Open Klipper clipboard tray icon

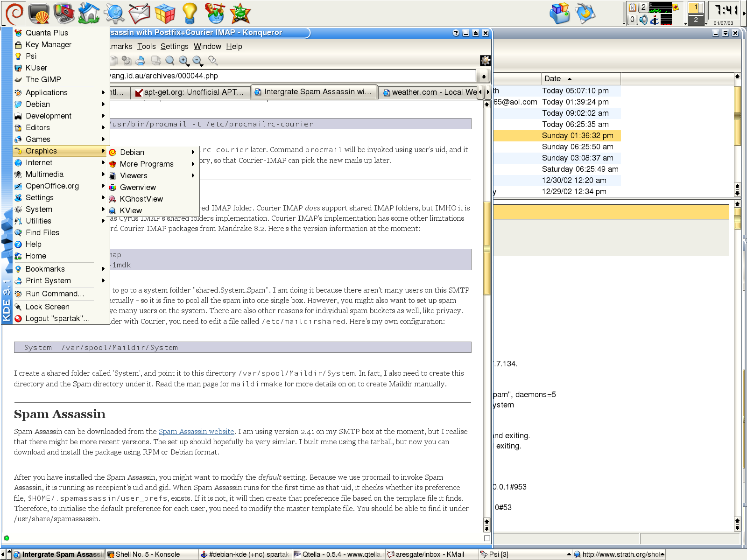(633, 7)
